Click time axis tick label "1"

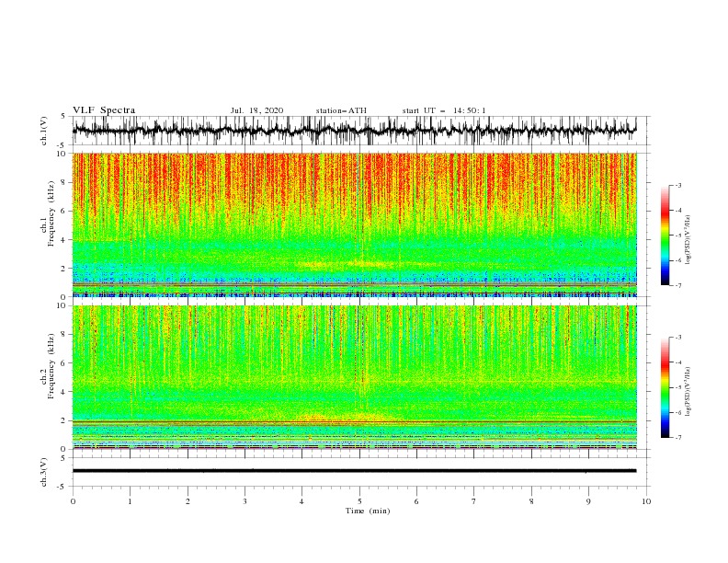pyautogui.click(x=130, y=501)
